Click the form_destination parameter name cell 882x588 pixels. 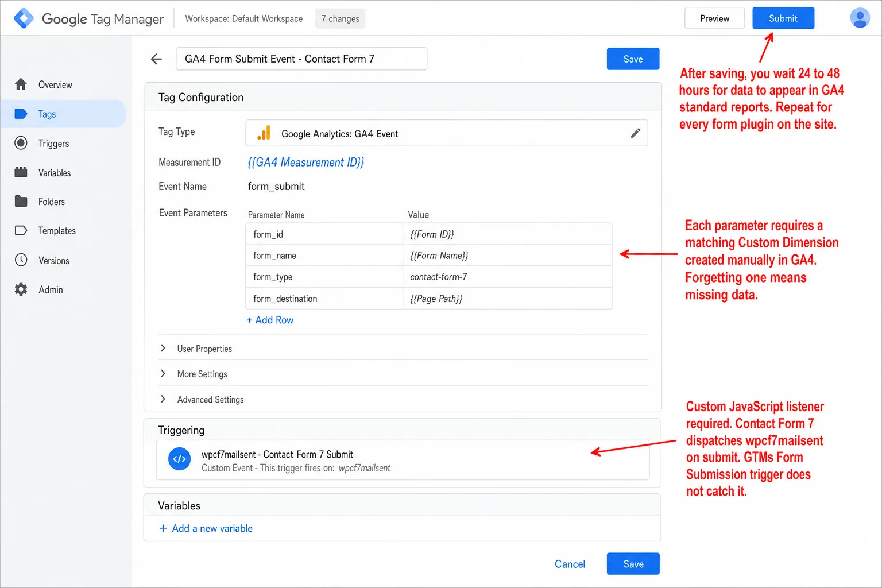click(324, 299)
